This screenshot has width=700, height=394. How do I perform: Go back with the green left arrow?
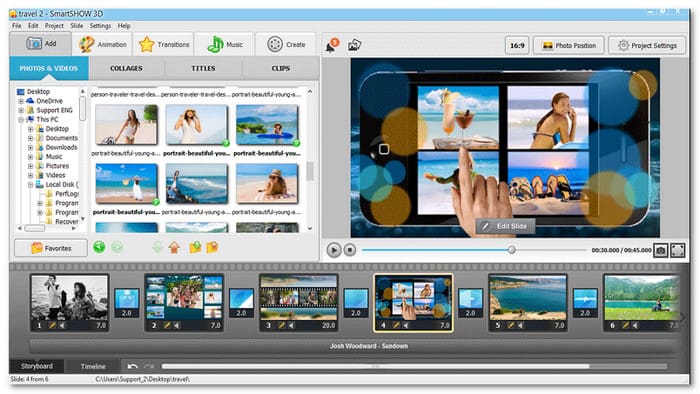(100, 247)
